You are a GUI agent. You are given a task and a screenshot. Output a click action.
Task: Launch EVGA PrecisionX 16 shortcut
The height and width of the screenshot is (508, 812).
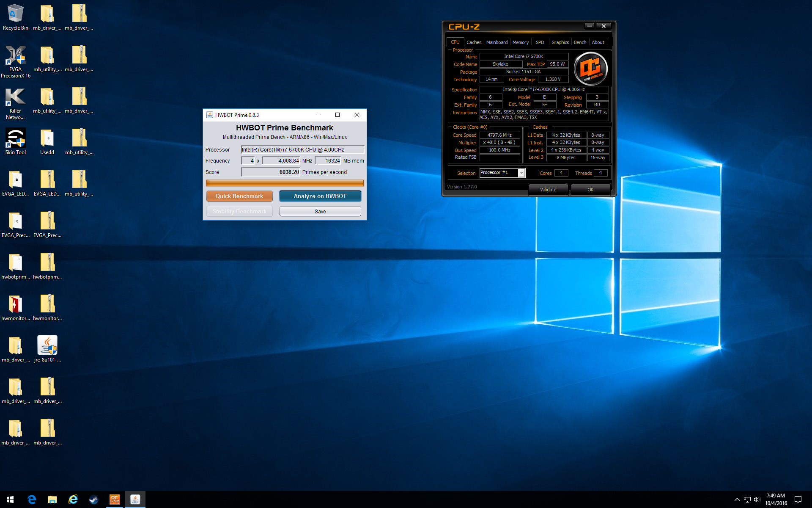coord(15,62)
